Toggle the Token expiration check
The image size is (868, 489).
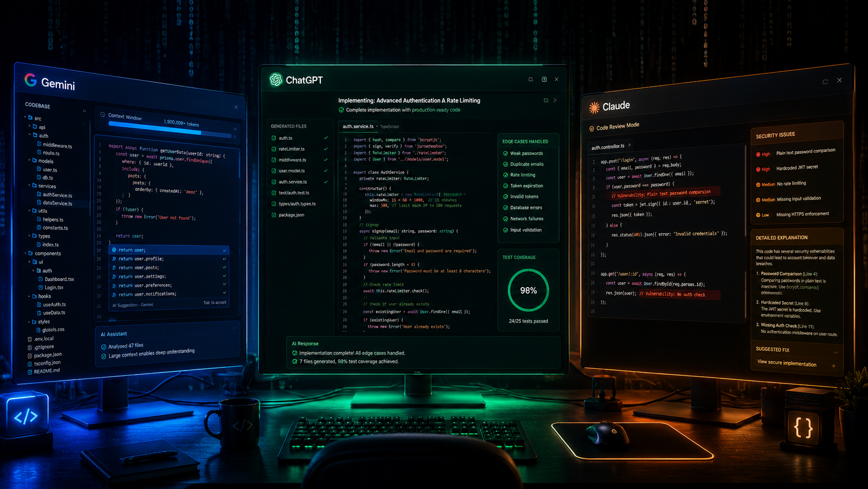click(506, 186)
